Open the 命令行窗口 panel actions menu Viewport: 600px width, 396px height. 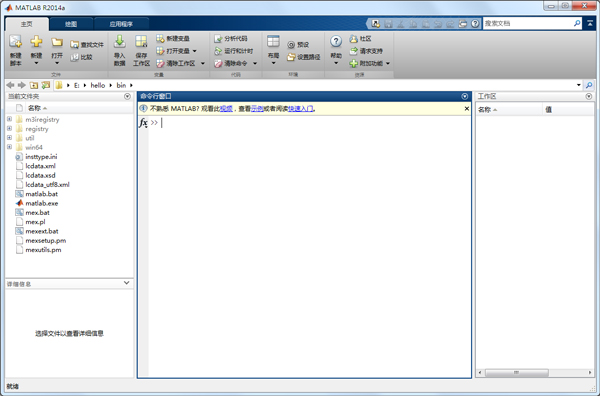pos(465,96)
